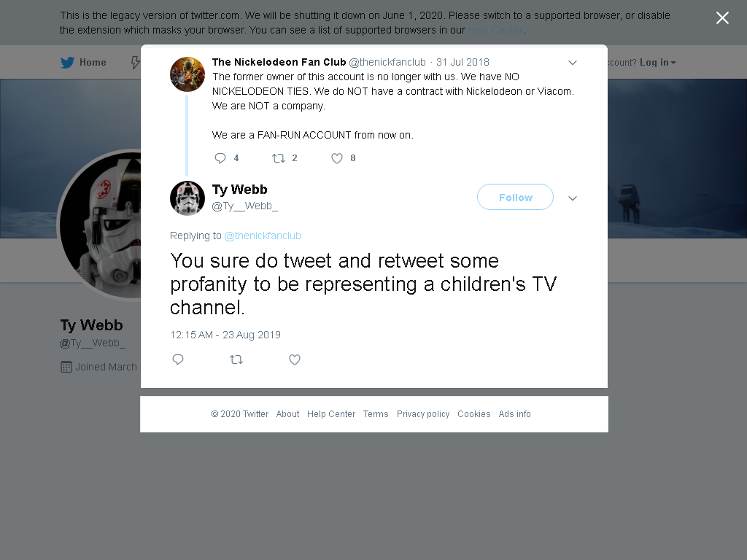747x560 pixels.
Task: Open the Moments lightning bolt icon
Action: [136, 63]
